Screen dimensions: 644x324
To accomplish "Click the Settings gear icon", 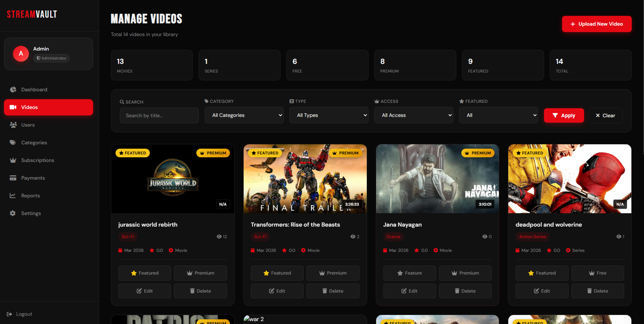I will pos(13,213).
